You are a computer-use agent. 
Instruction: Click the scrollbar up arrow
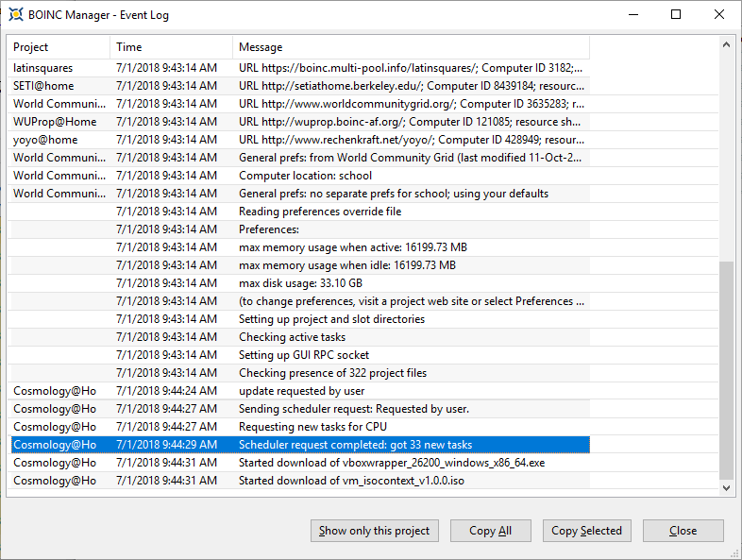pos(726,44)
